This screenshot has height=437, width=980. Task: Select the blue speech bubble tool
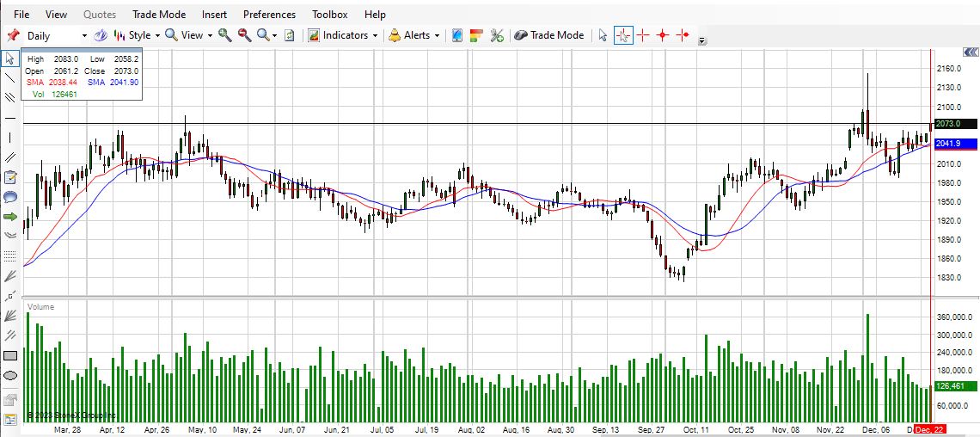pos(10,197)
